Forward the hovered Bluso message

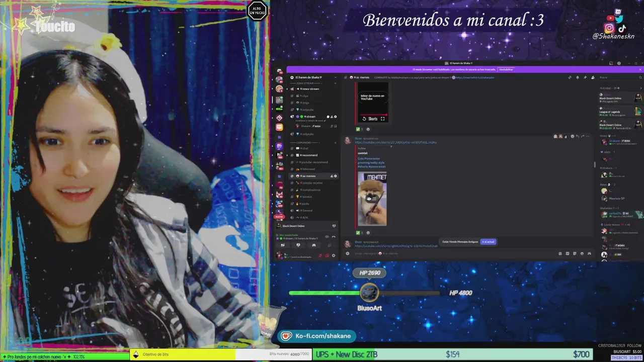583,136
